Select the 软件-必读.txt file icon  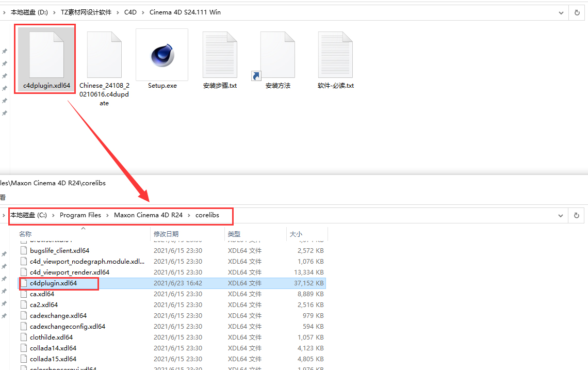[x=335, y=55]
